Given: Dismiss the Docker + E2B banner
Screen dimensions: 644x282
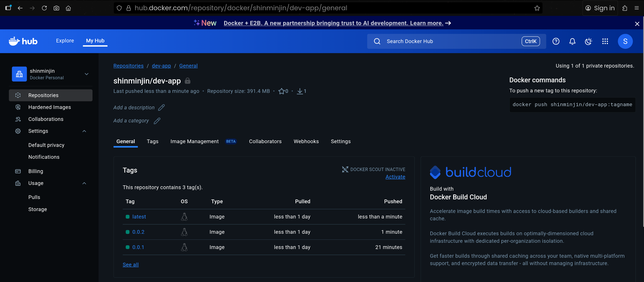Looking at the screenshot, I should [x=637, y=24].
